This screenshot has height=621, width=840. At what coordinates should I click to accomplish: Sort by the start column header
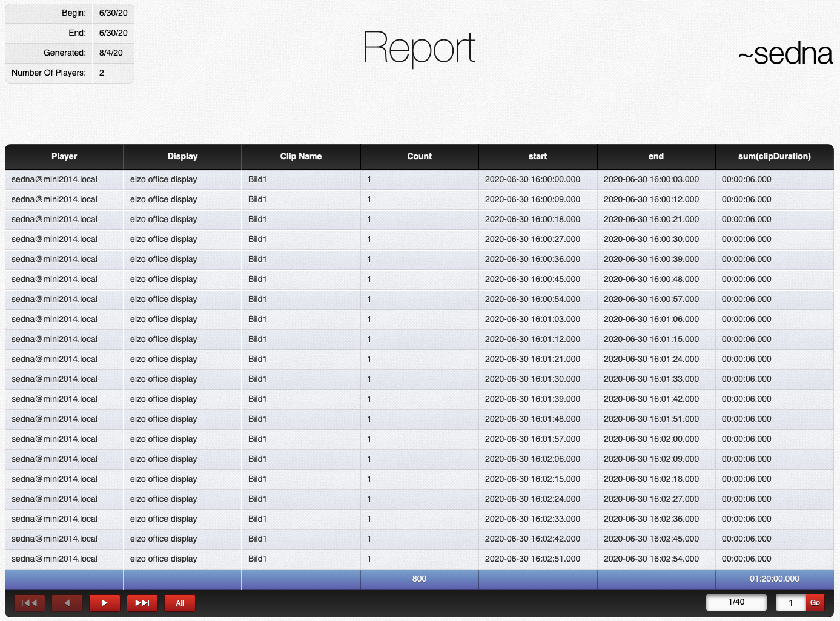click(x=537, y=156)
